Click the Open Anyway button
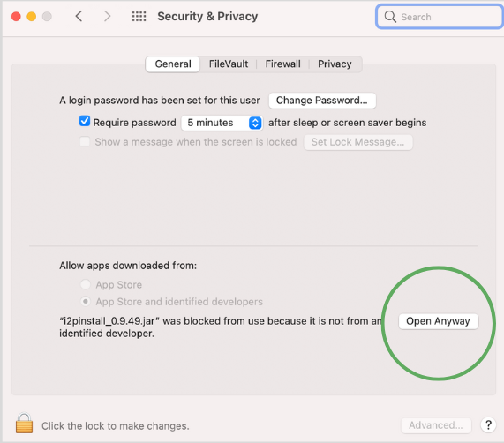This screenshot has width=504, height=443. tap(438, 321)
